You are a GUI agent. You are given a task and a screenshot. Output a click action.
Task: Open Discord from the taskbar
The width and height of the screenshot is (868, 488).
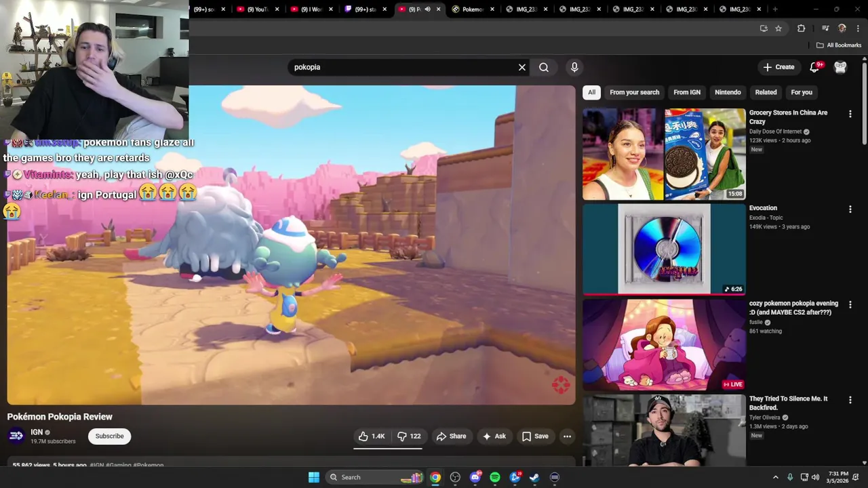click(475, 477)
